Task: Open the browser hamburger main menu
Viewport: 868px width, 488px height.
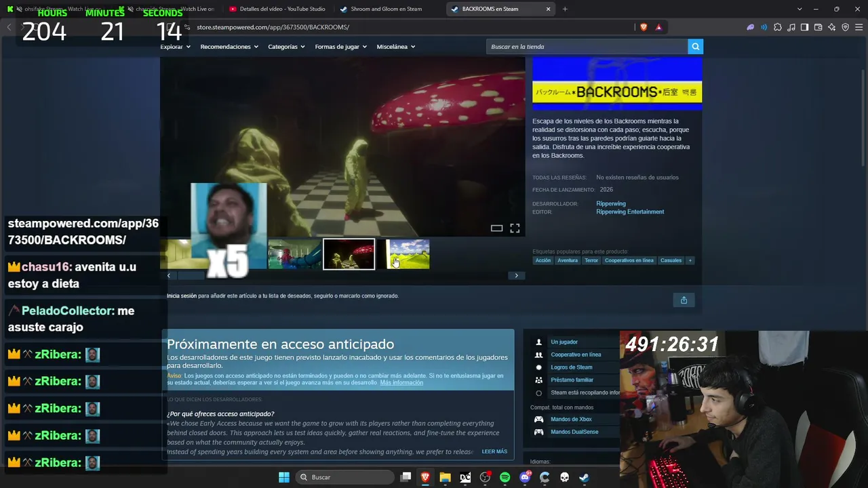Action: 859,27
